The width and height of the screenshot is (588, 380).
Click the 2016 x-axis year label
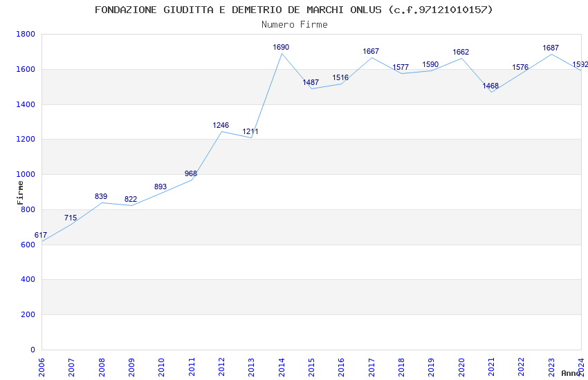(x=342, y=368)
